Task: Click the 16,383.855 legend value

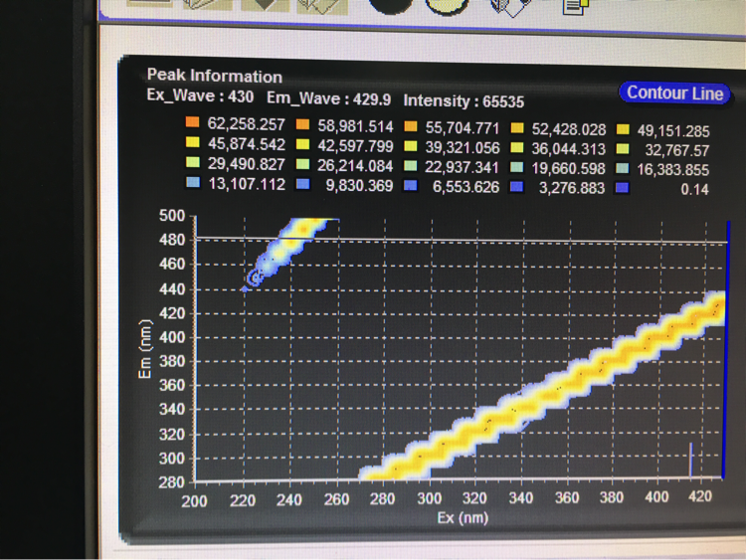Action: click(x=673, y=169)
